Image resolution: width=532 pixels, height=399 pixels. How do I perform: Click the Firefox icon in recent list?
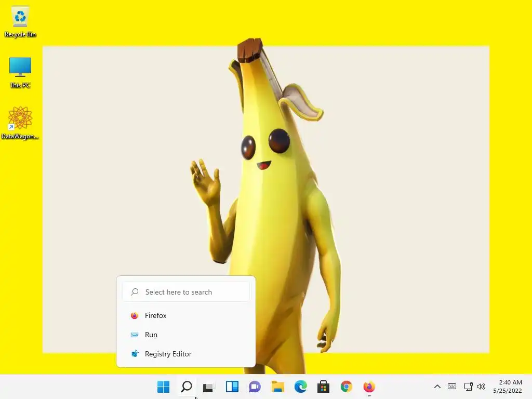click(135, 315)
